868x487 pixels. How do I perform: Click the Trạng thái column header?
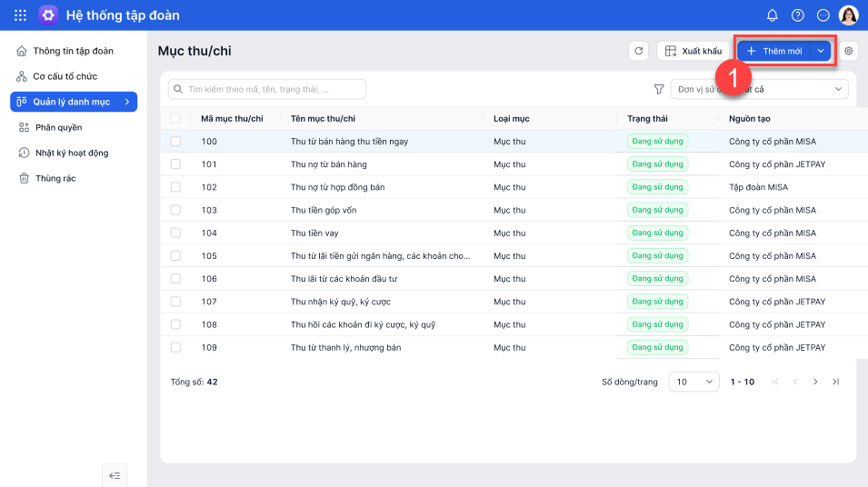pyautogui.click(x=647, y=118)
